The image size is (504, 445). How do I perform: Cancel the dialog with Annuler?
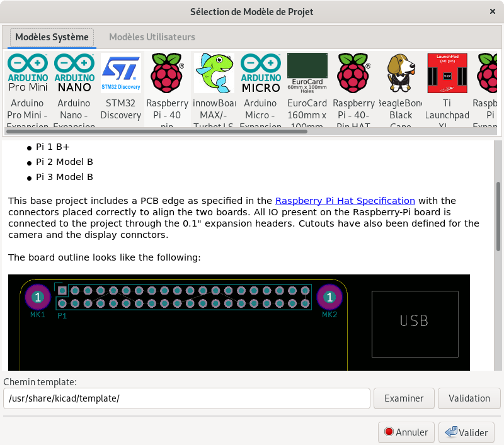click(406, 432)
